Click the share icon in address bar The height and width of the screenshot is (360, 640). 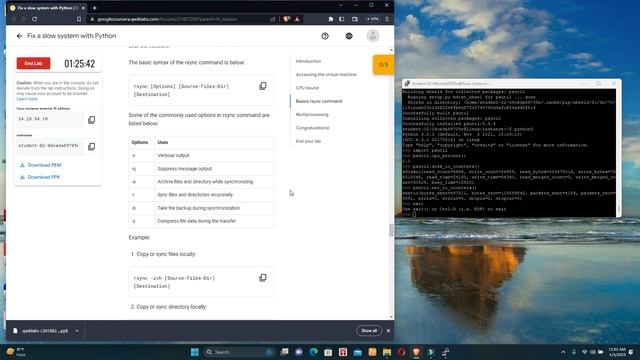(x=273, y=19)
